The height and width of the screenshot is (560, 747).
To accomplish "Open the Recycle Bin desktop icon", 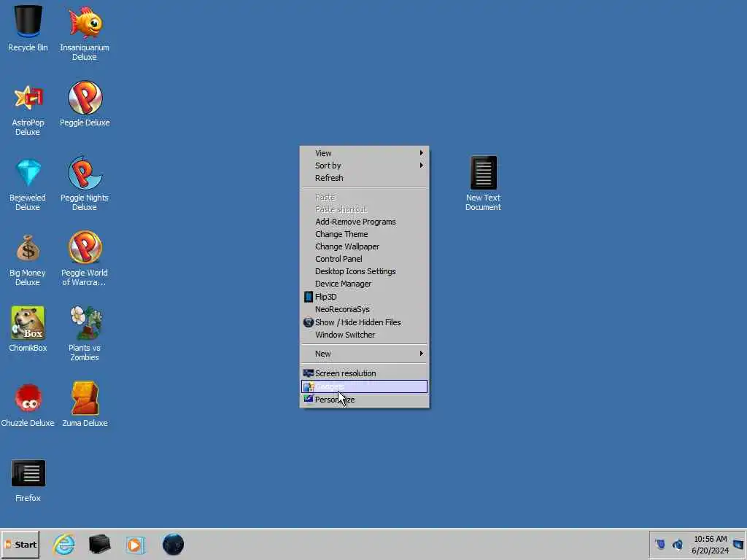I will pos(28,28).
